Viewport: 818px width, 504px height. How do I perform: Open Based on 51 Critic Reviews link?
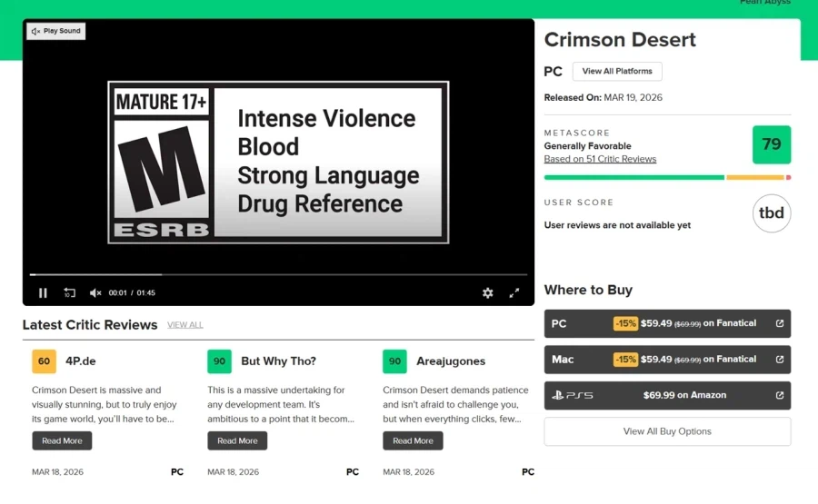[600, 159]
